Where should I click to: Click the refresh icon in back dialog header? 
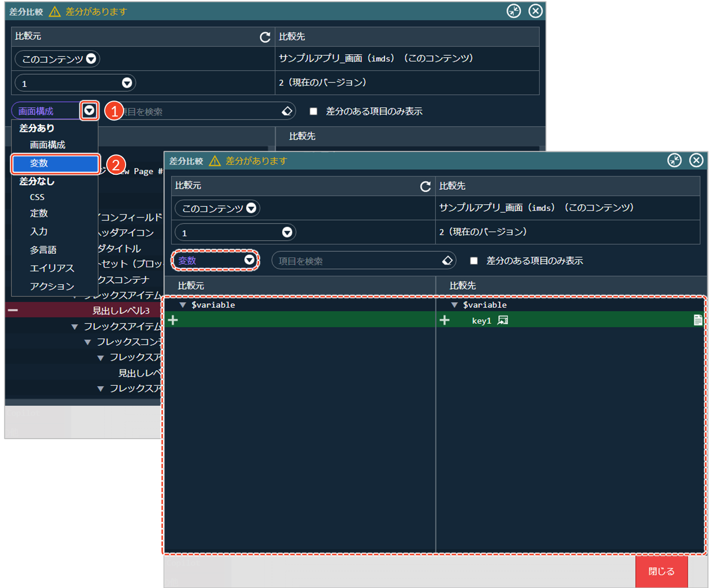[265, 37]
